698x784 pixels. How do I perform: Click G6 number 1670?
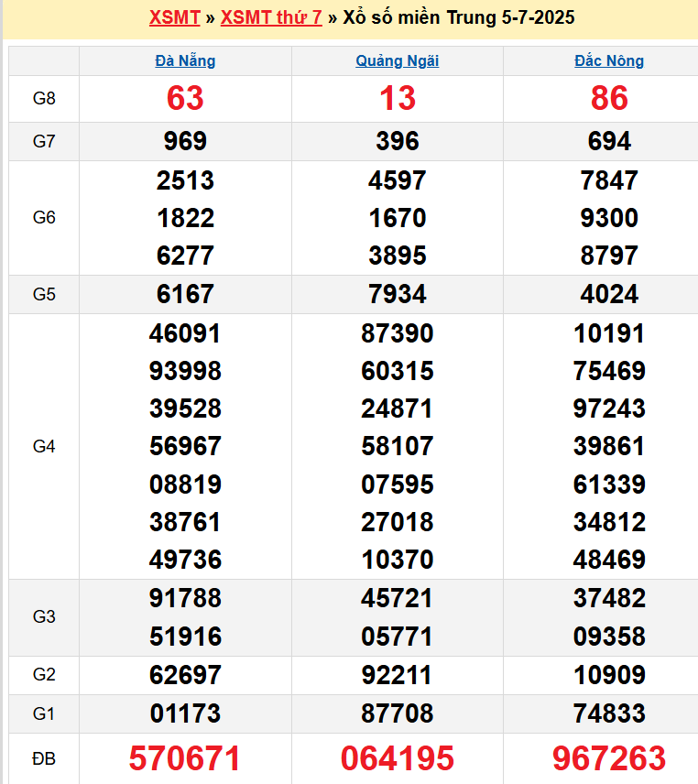click(398, 219)
